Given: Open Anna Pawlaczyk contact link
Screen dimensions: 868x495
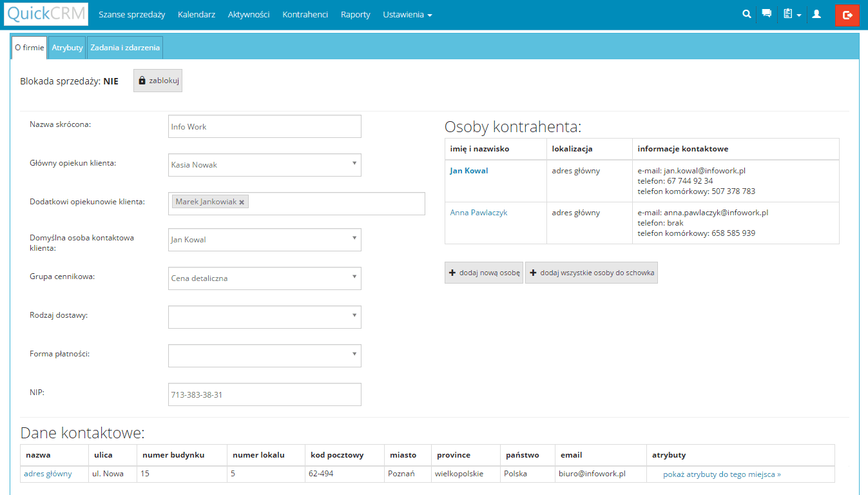Looking at the screenshot, I should click(x=478, y=213).
